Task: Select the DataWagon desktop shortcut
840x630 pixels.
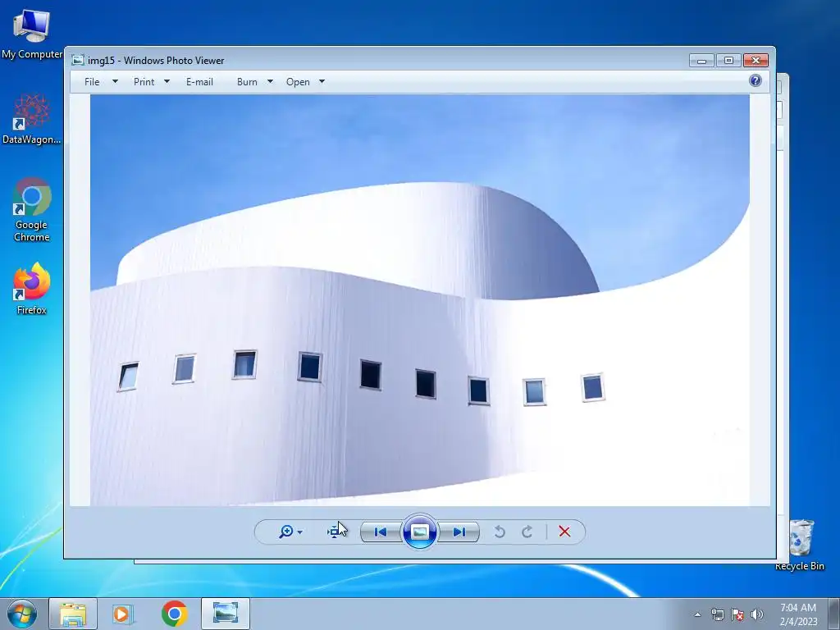Action: point(32,119)
